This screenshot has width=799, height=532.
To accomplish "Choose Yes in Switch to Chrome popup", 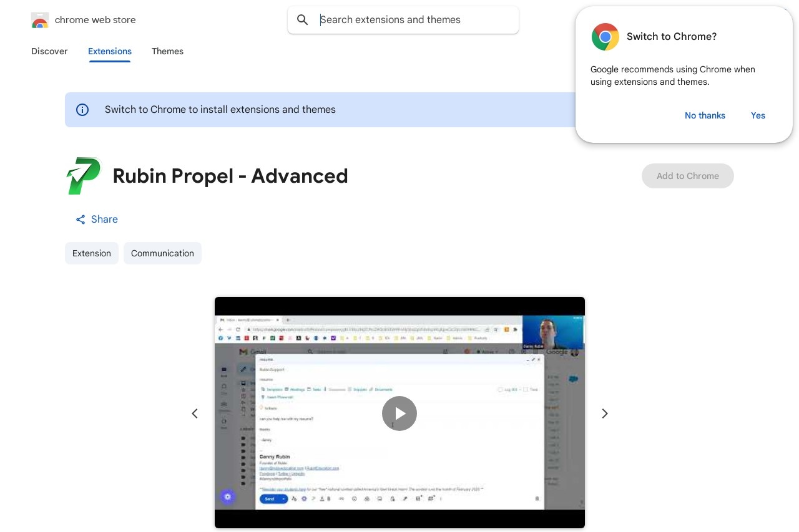I will point(758,115).
